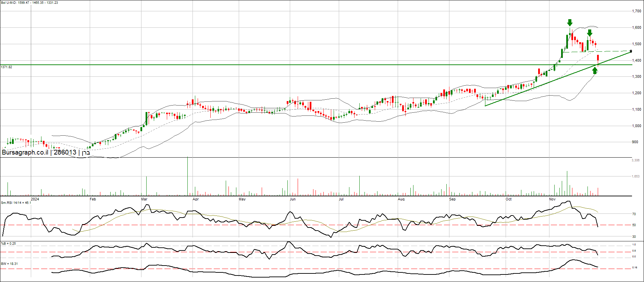Click the 900 price axis label
The width and height of the screenshot is (644, 282).
(635, 142)
